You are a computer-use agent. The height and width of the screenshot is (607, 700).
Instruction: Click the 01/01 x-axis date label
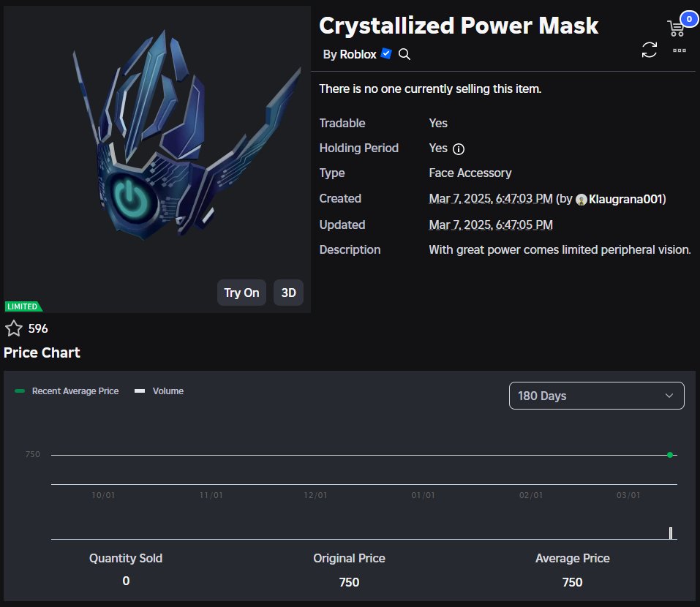(x=423, y=495)
